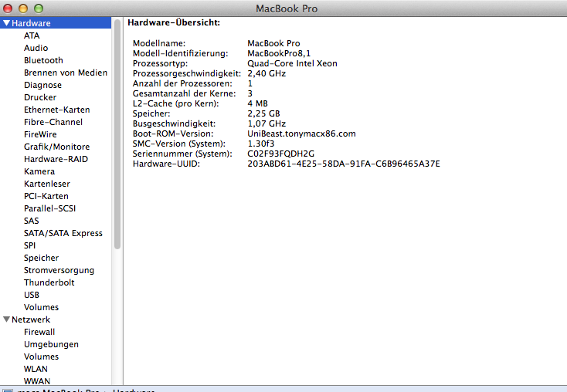Select the SMC version 1.30f3

click(x=261, y=144)
